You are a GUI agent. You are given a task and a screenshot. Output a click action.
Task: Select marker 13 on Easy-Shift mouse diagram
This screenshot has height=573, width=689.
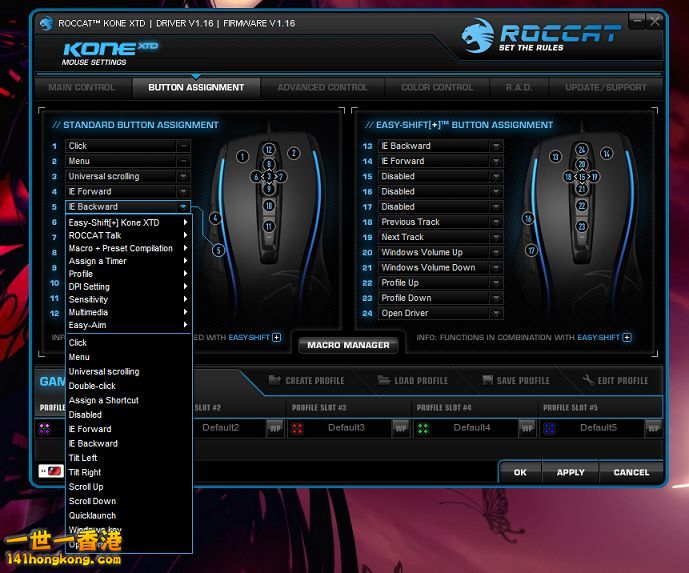(x=555, y=156)
